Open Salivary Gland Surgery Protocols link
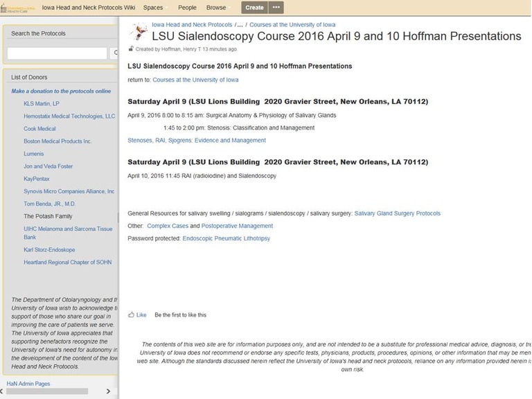532x399 pixels. [x=398, y=213]
